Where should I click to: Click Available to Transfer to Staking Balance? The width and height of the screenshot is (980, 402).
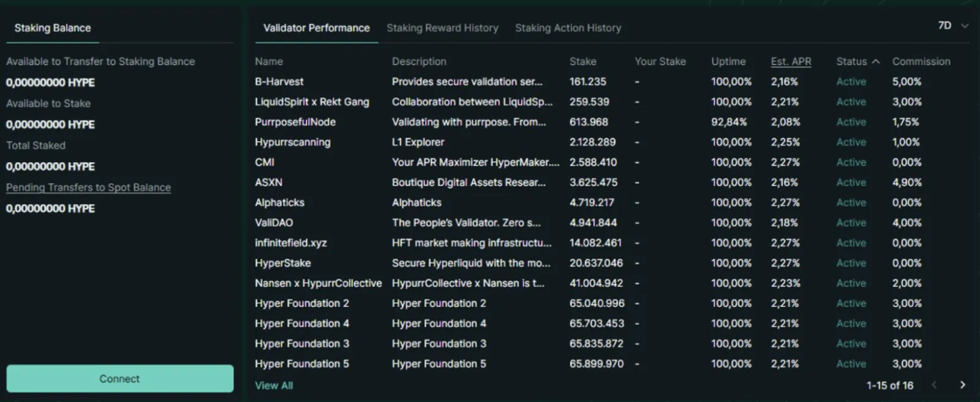[x=100, y=61]
